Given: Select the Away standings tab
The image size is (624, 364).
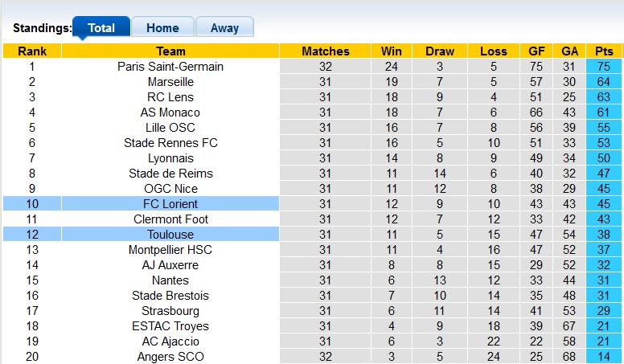Looking at the screenshot, I should tap(224, 27).
